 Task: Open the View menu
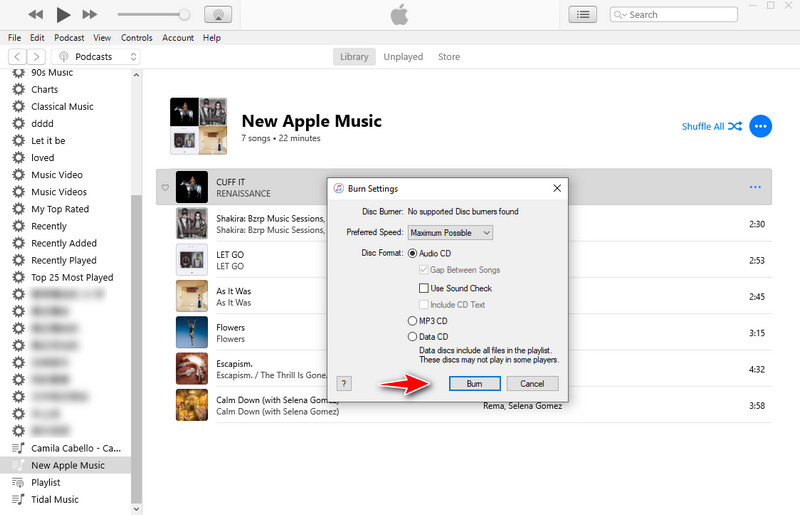(102, 38)
